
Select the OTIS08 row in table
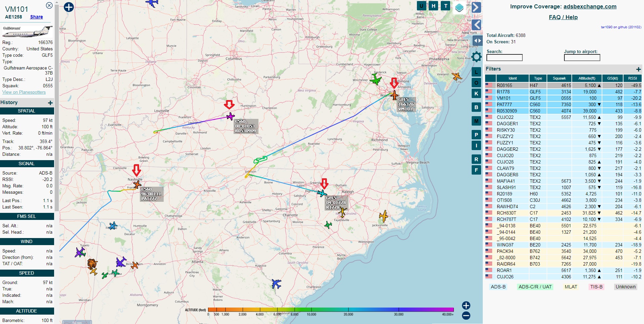[x=563, y=200]
